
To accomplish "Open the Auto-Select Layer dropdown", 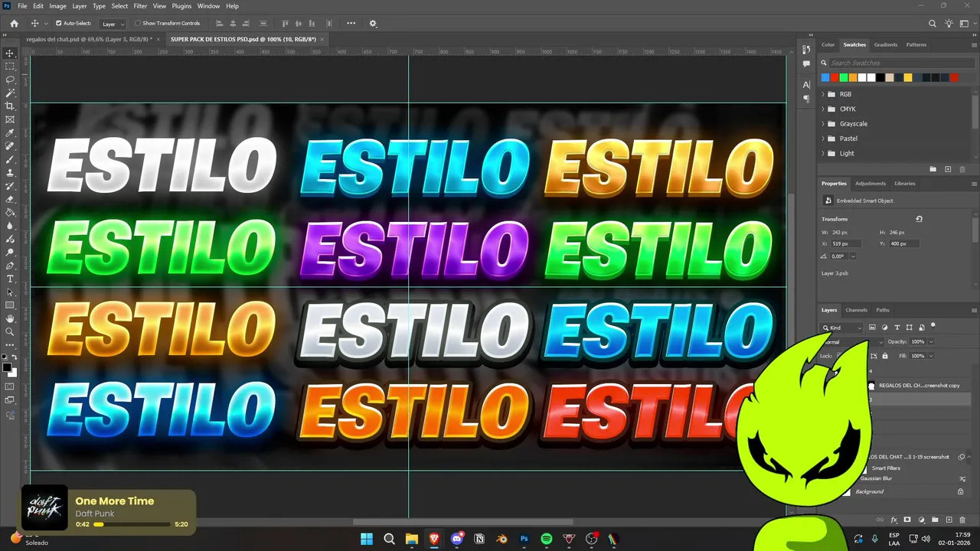I will 113,24.
